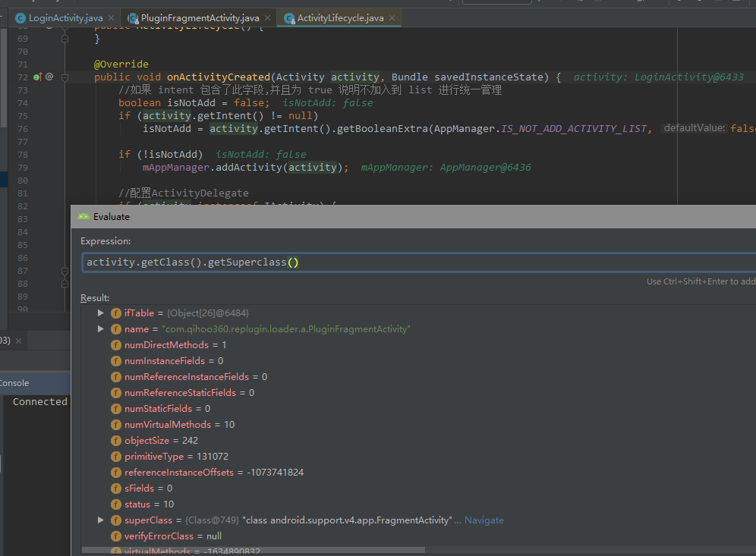756x556 pixels.
Task: Click the override gutter icon on line 72
Action: 38,77
